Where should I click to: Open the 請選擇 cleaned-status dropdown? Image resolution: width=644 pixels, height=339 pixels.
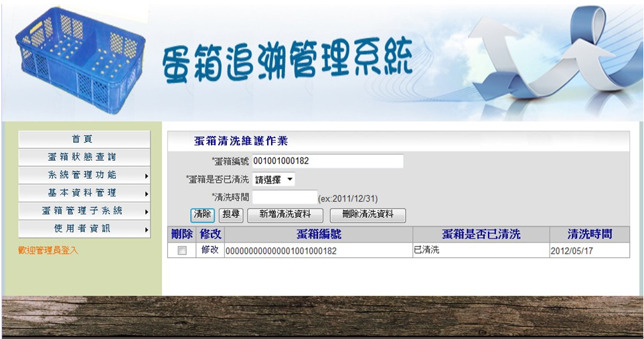click(x=274, y=180)
